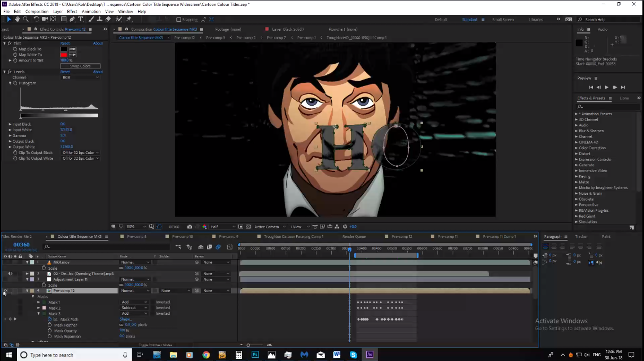Select the Rotation tool

[36, 19]
